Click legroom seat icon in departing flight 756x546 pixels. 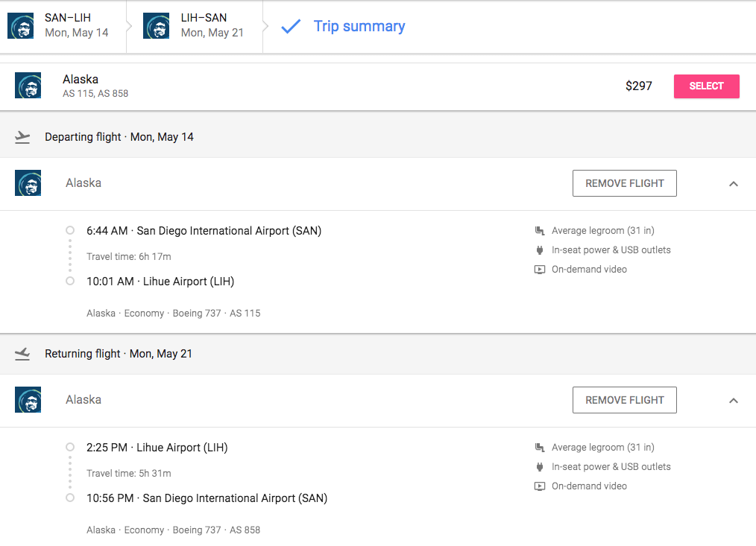pos(540,231)
